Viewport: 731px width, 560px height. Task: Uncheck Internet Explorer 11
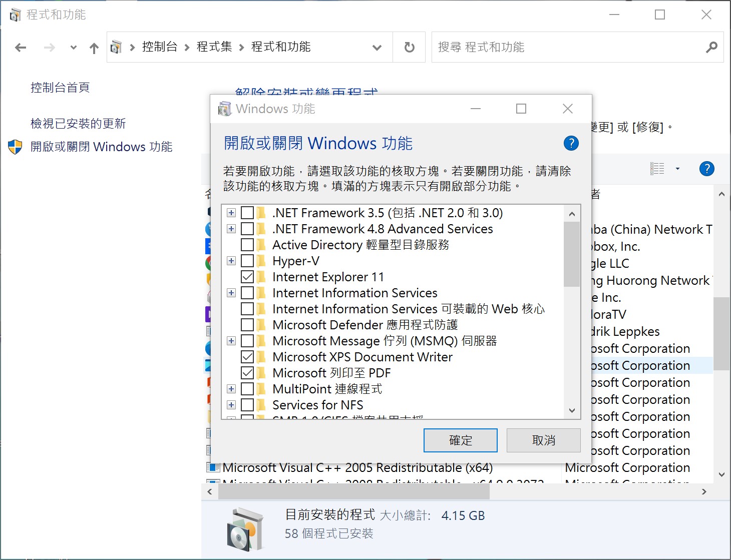(x=247, y=277)
